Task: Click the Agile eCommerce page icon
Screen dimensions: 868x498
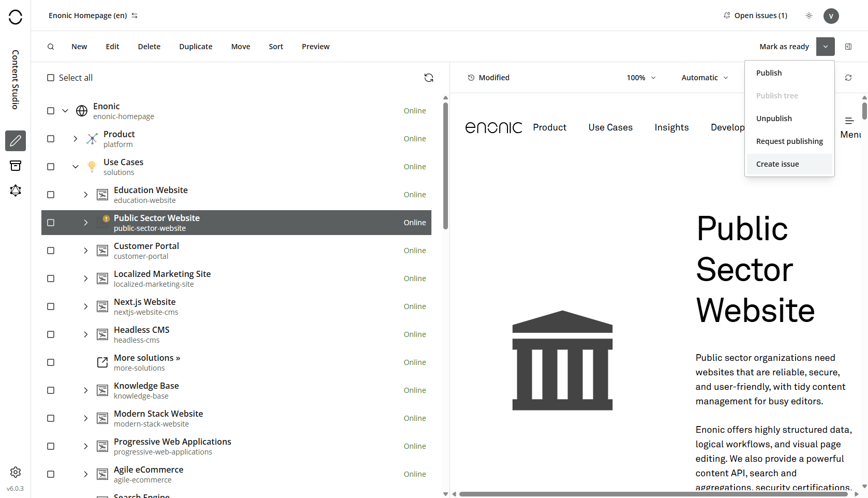Action: pyautogui.click(x=102, y=474)
